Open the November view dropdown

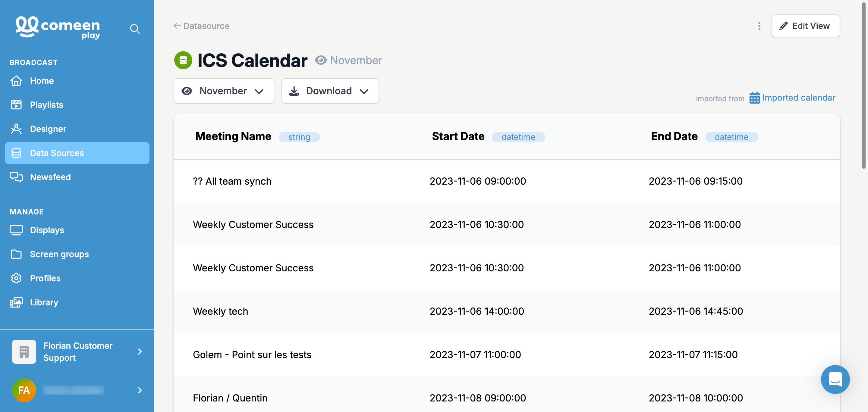[x=224, y=91]
